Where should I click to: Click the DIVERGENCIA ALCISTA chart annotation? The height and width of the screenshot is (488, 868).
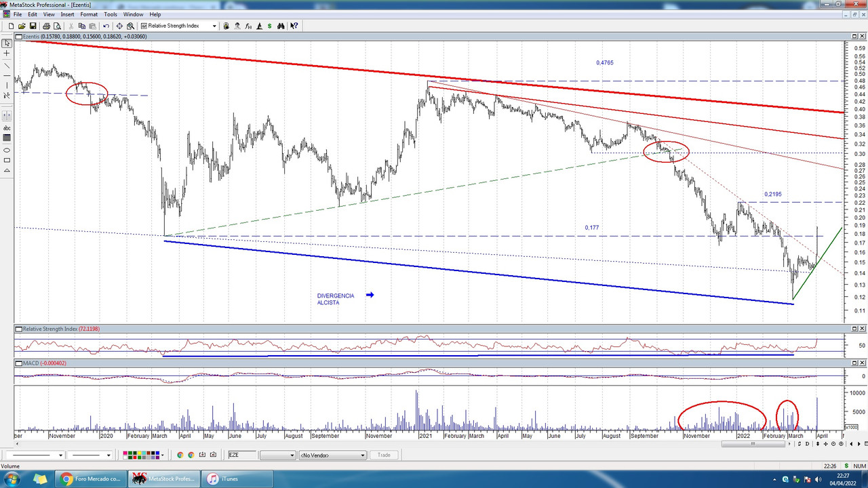336,299
